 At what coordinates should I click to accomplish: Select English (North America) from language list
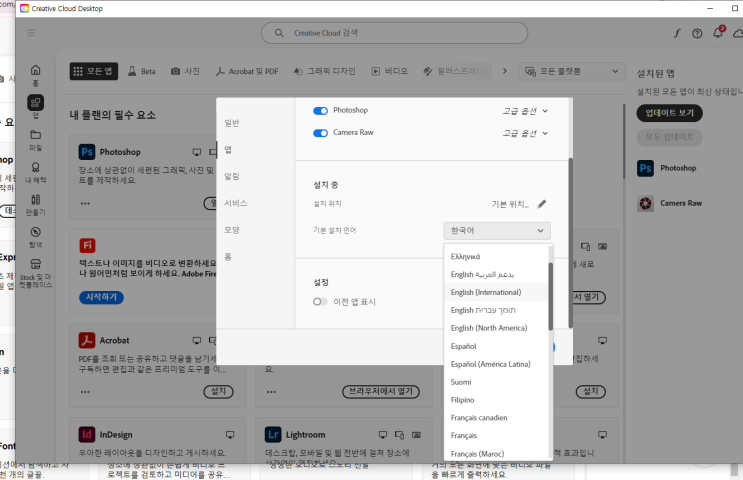coord(496,328)
